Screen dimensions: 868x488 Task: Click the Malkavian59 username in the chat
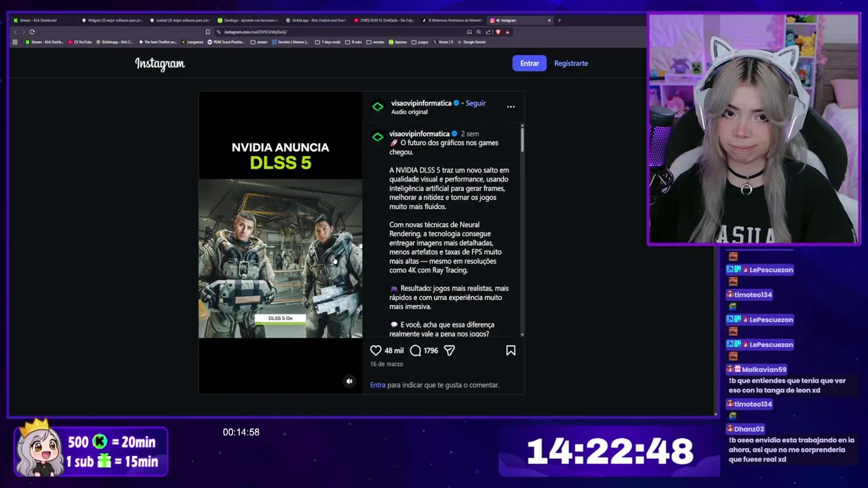click(764, 369)
